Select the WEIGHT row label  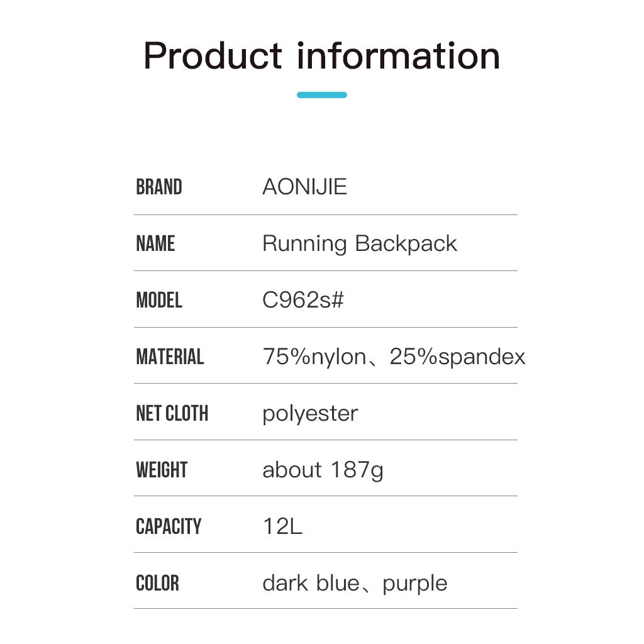(162, 470)
